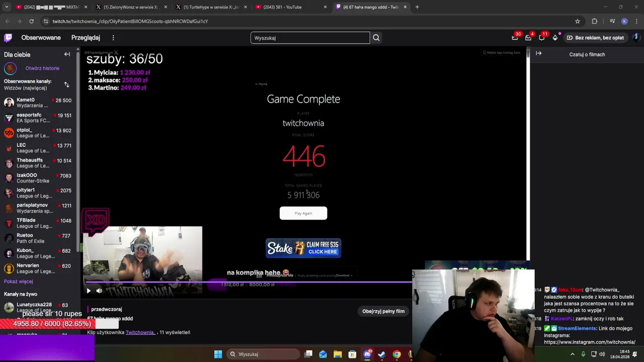Screen dimensions: 644x362
Task: Click Otwórz historie link
Action: (x=42, y=68)
